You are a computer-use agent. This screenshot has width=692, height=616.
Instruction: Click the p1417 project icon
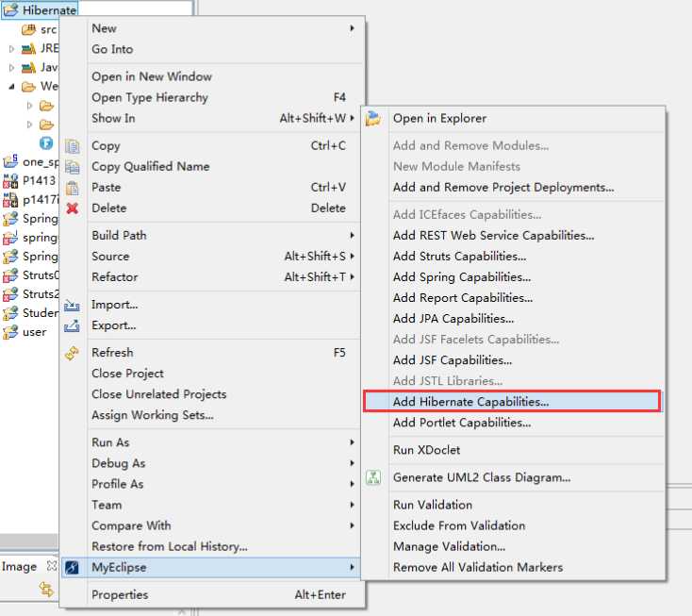coord(10,200)
